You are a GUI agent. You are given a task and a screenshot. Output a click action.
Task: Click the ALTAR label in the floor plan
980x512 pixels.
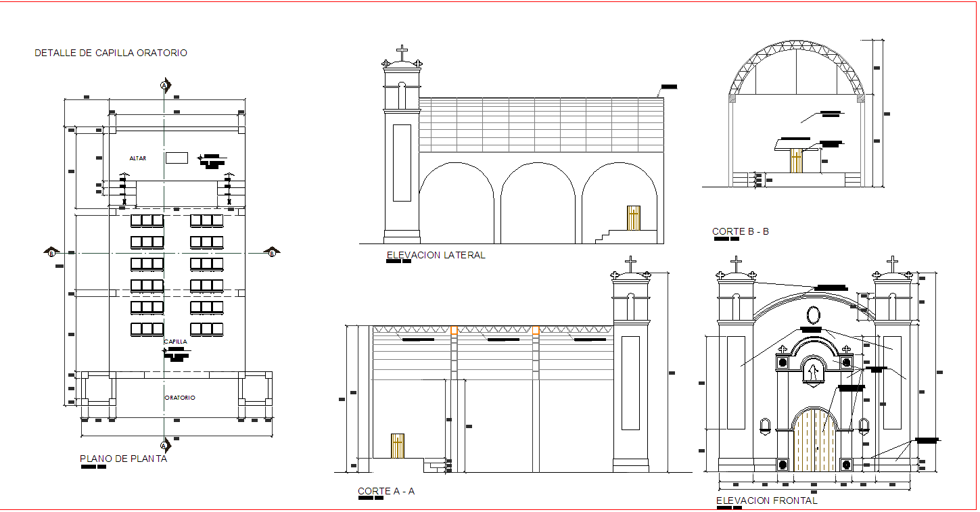pos(137,158)
